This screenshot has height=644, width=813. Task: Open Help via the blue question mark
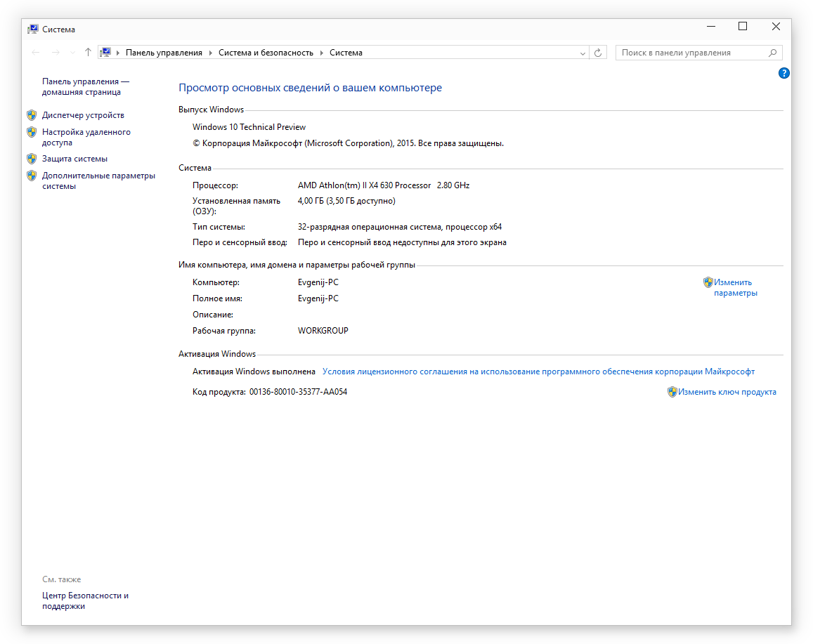coord(784,73)
